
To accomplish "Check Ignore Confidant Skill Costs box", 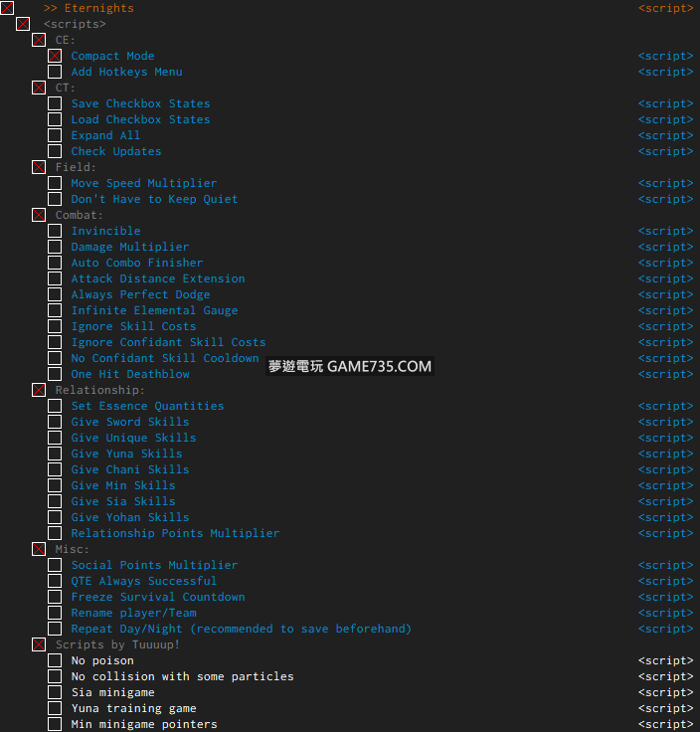I will tap(55, 342).
